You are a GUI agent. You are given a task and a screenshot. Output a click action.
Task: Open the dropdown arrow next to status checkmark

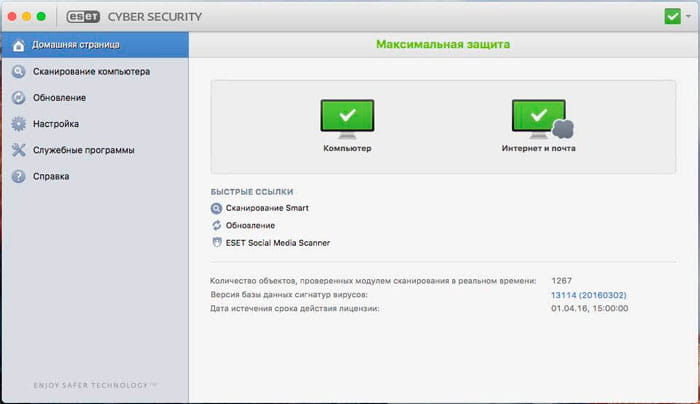pyautogui.click(x=688, y=17)
